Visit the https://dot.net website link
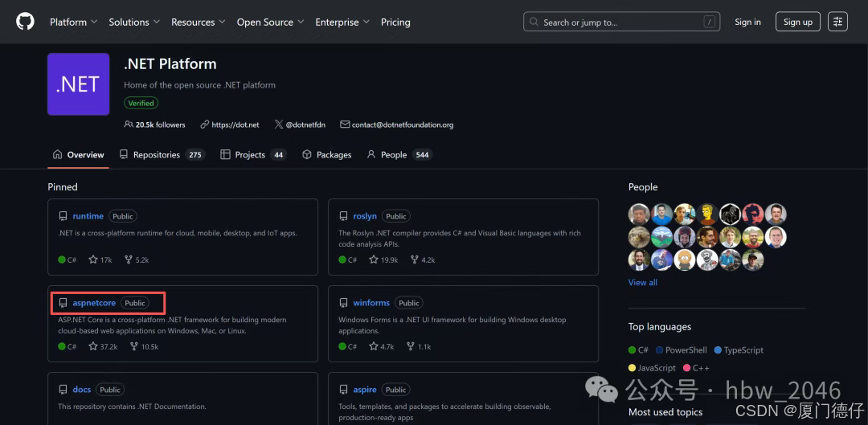868x425 pixels. 230,125
